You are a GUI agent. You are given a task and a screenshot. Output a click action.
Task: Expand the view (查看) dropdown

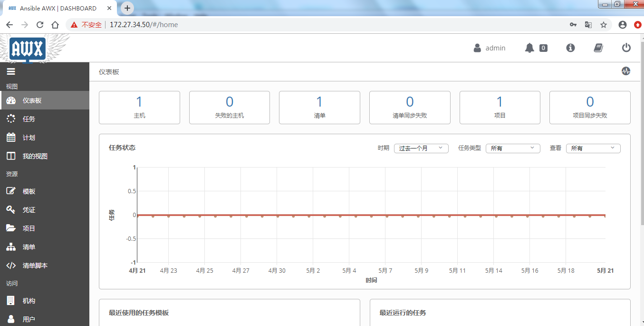(593, 148)
